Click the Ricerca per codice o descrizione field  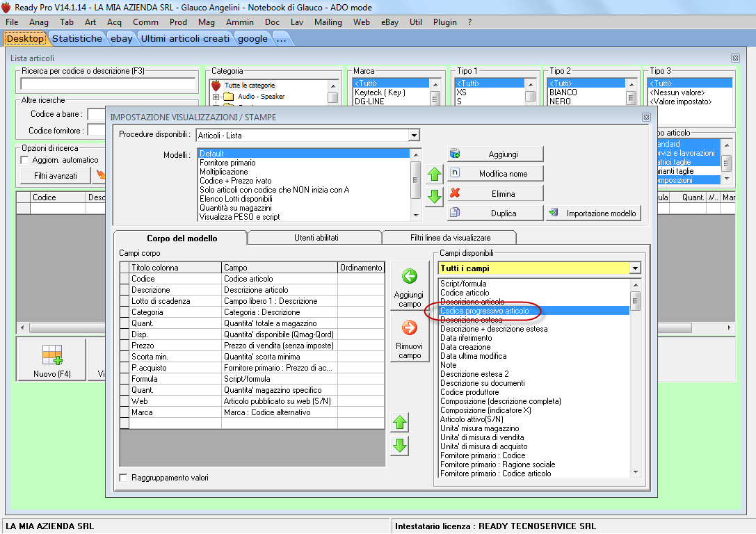[x=107, y=84]
